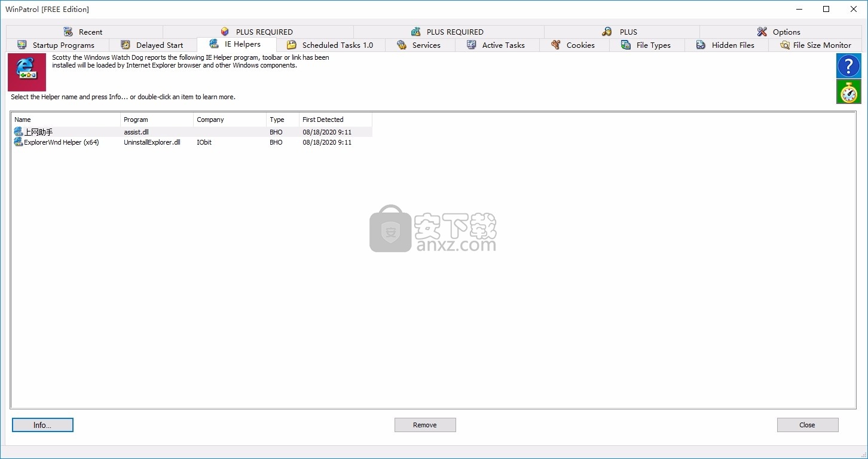This screenshot has height=459, width=868.
Task: Click the File Size Monitor tab icon
Action: click(x=785, y=45)
